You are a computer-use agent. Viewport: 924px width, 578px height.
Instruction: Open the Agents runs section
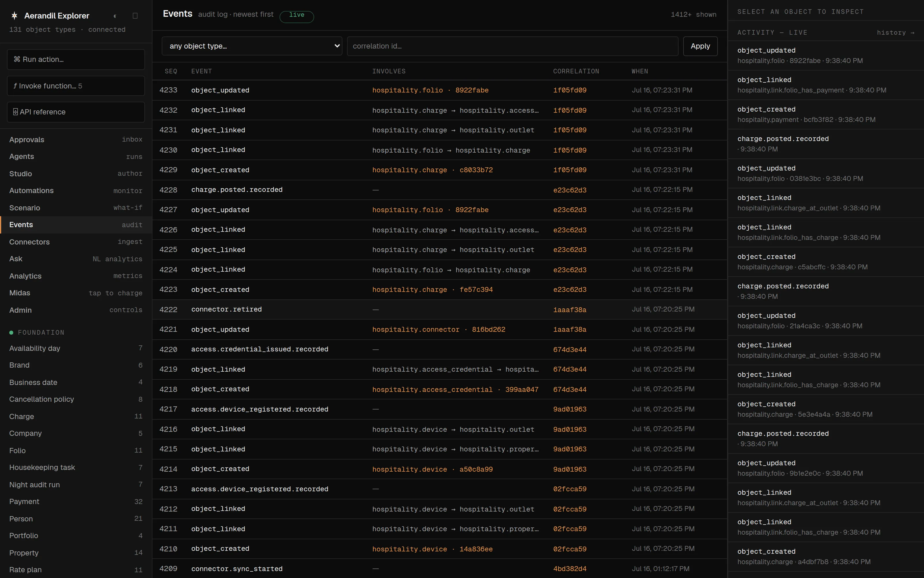pyautogui.click(x=76, y=156)
